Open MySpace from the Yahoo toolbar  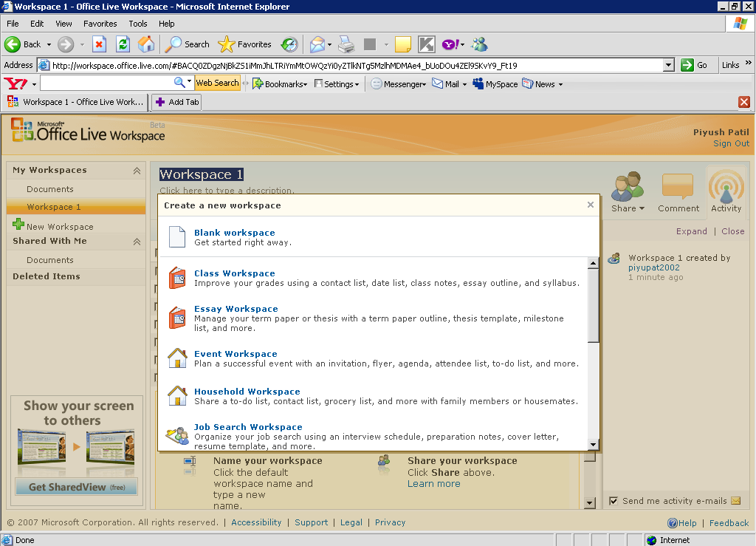[x=495, y=84]
